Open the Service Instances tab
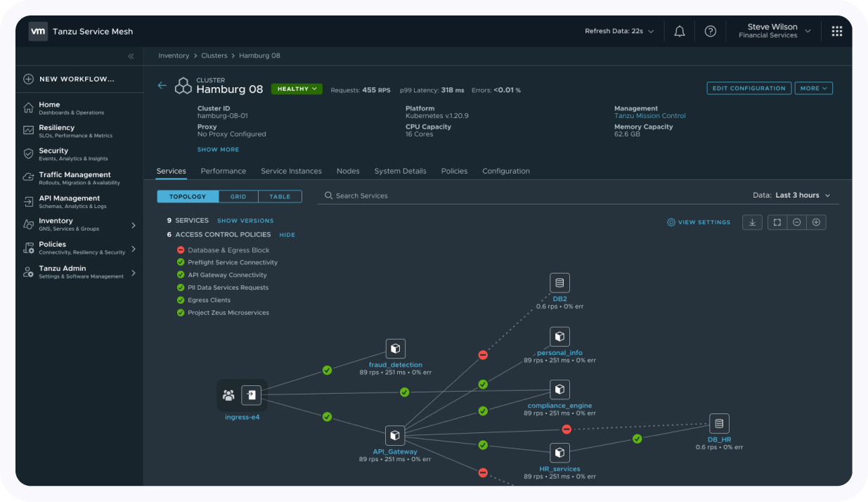Image resolution: width=868 pixels, height=502 pixels. pos(291,172)
